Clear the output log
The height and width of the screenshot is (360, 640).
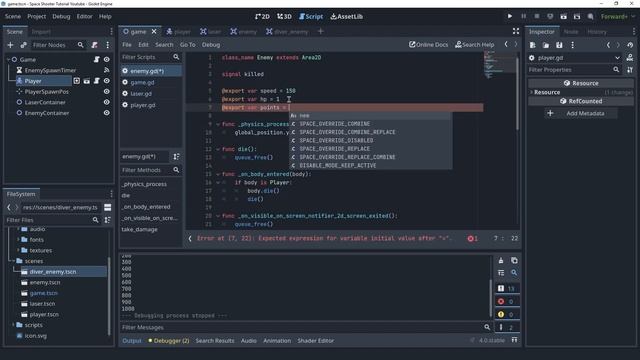point(501,260)
